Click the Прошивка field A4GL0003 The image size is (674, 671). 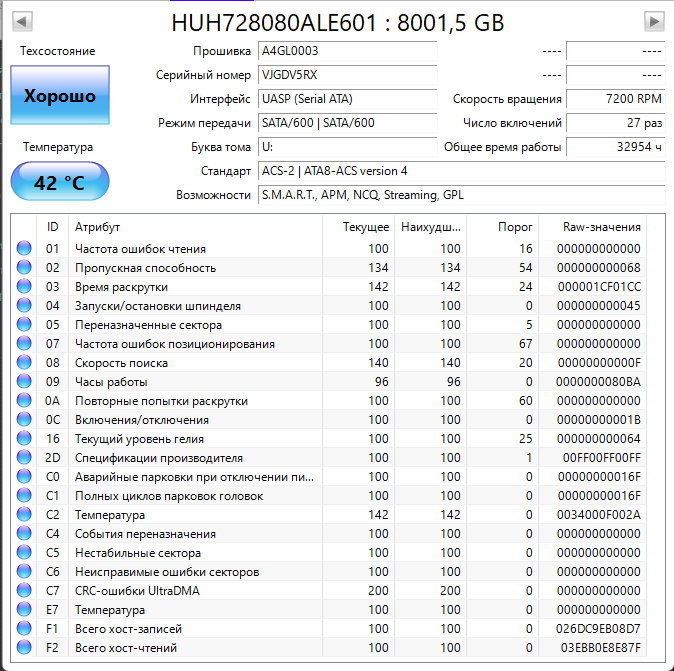tap(347, 51)
